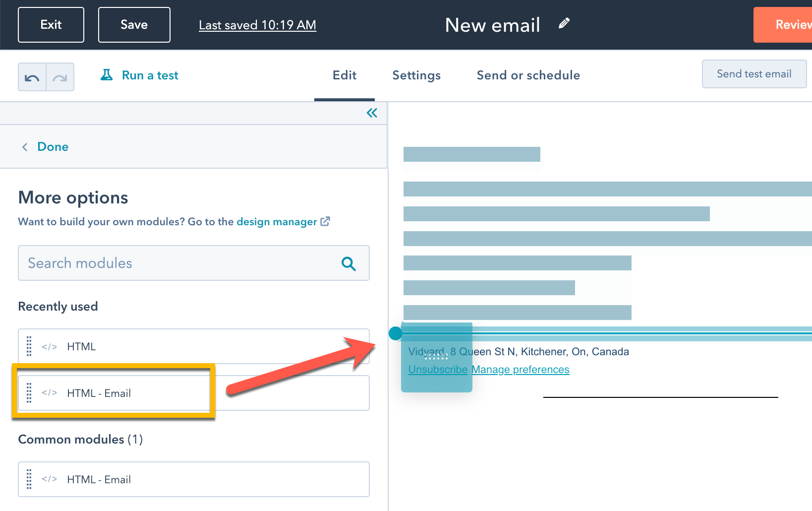Collapse the modules sidebar with the double chevron
The image size is (812, 511).
pos(371,113)
